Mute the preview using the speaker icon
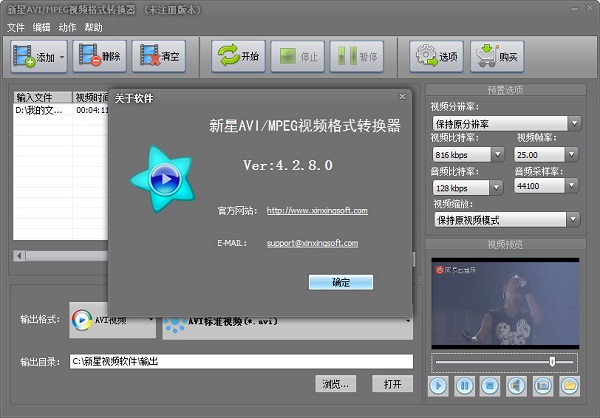The image size is (600, 418). click(516, 385)
